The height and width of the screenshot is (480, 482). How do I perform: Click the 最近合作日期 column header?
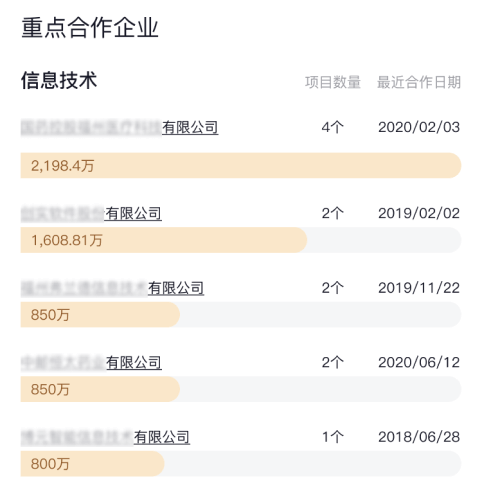click(x=419, y=82)
